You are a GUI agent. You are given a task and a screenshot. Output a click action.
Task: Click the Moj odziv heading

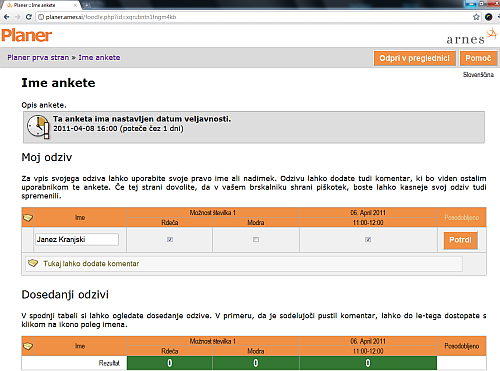tap(47, 157)
